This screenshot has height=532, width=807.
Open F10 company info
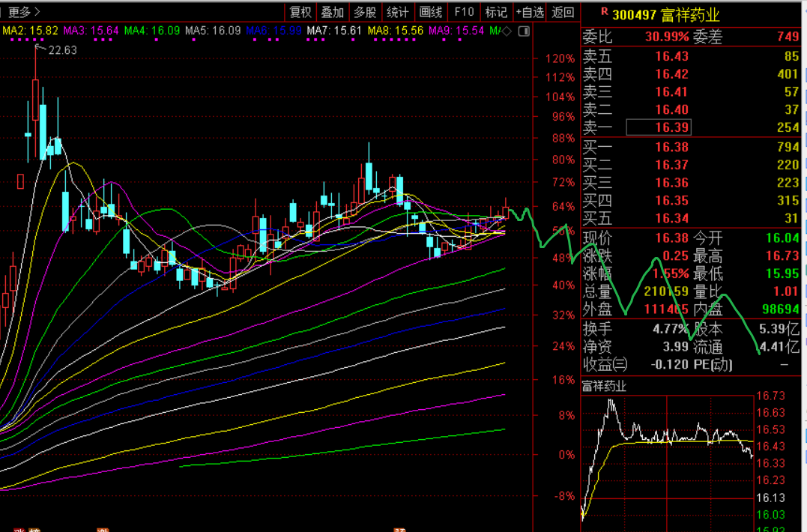pyautogui.click(x=465, y=12)
